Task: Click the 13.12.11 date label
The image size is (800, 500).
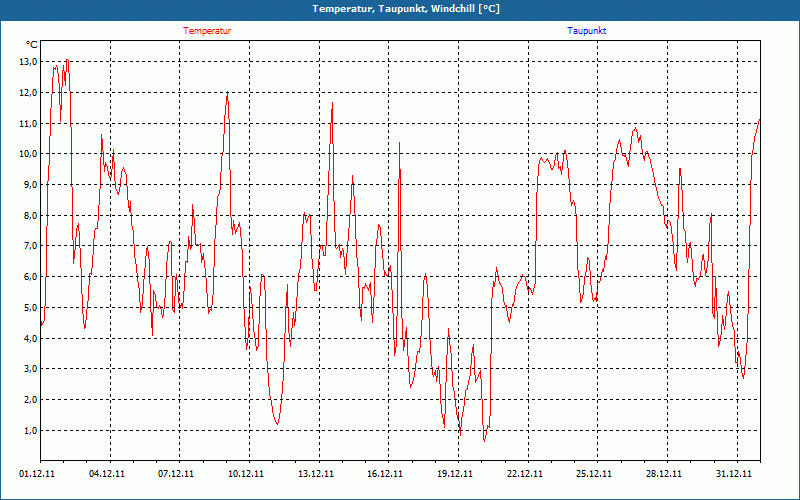Action: click(316, 473)
